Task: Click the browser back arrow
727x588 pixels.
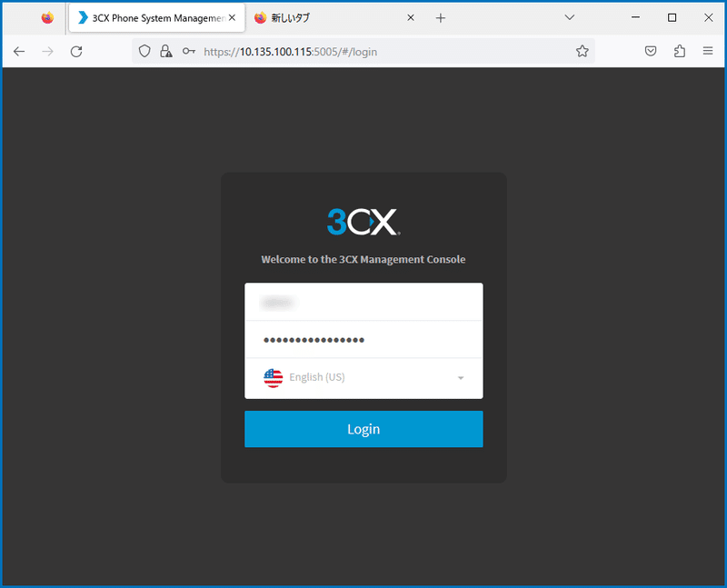Action: [19, 52]
